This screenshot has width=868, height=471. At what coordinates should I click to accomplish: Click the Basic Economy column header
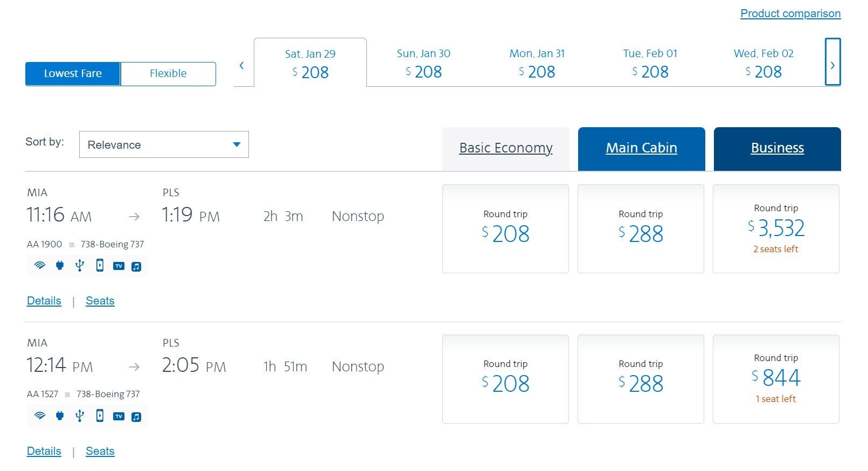pos(505,148)
